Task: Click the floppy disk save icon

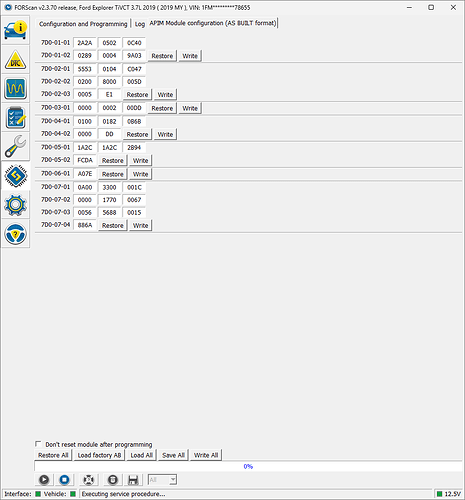Action: [133, 480]
